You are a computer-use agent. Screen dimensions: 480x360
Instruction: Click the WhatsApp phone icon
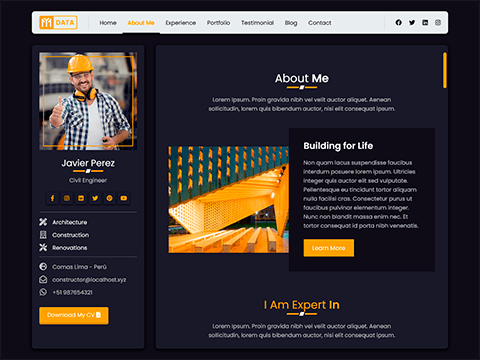[x=43, y=292]
